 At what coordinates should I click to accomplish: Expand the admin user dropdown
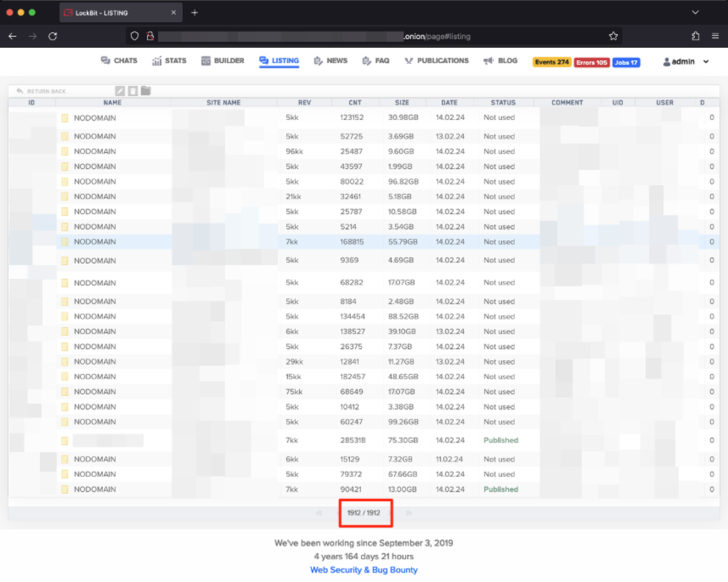(x=687, y=62)
